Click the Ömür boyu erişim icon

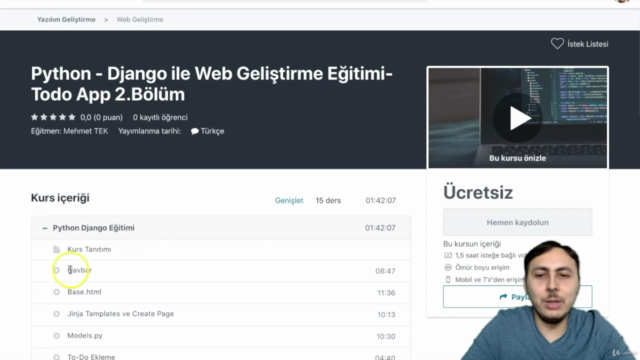pos(448,267)
